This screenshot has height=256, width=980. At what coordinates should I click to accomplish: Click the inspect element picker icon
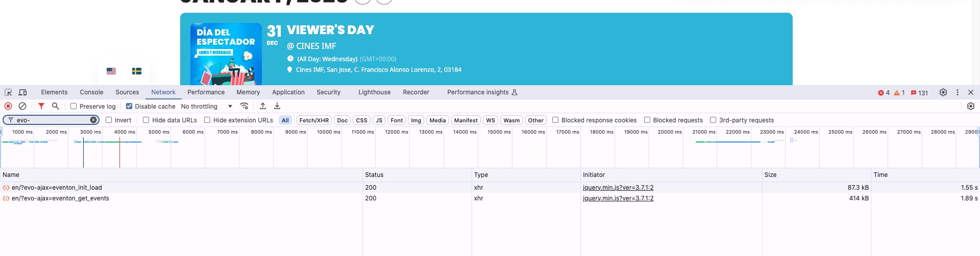pyautogui.click(x=8, y=92)
